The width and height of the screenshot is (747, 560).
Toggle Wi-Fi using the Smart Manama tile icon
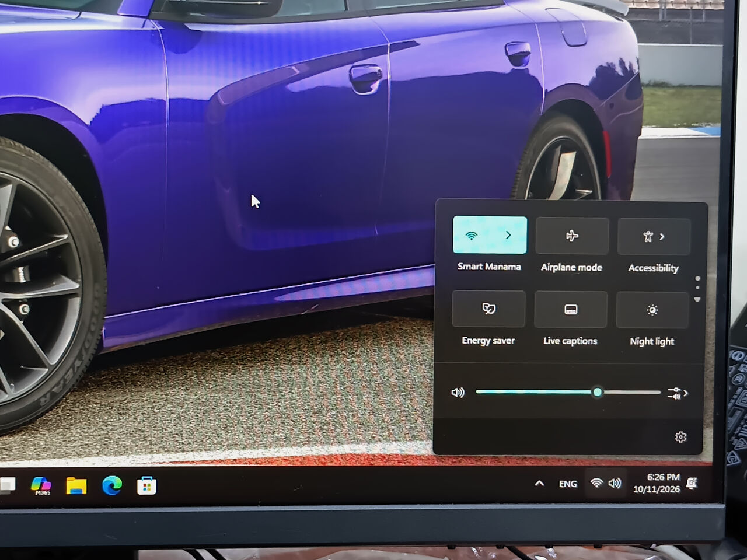472,235
